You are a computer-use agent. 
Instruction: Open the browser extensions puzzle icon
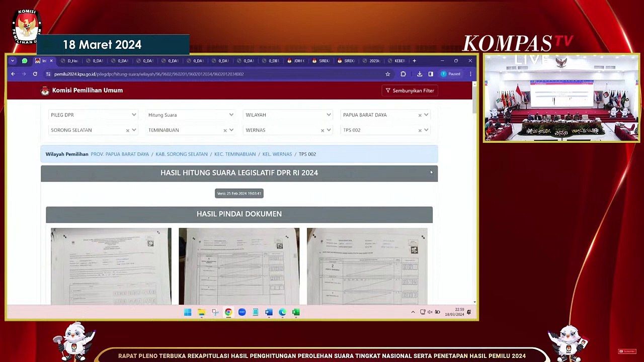coord(403,74)
